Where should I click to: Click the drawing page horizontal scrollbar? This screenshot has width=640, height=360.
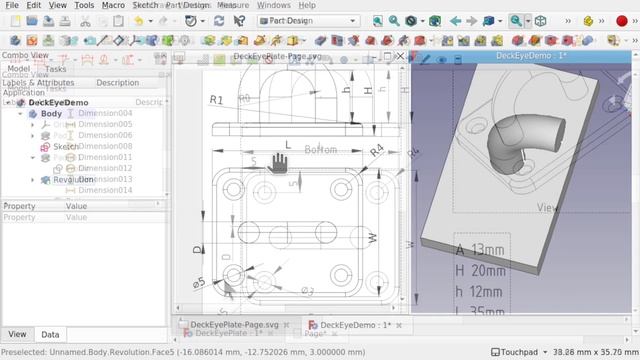pyautogui.click(x=286, y=308)
